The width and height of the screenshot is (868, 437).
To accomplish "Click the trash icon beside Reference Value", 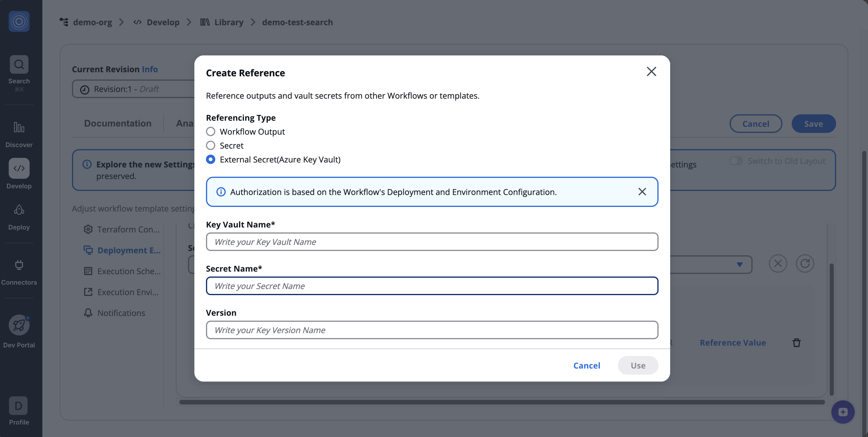I will pyautogui.click(x=797, y=343).
